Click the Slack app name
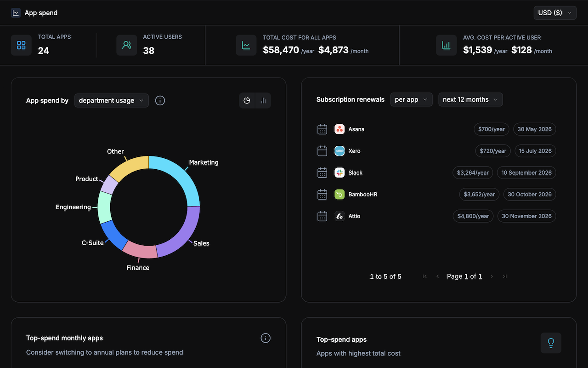The image size is (588, 368). click(x=356, y=172)
